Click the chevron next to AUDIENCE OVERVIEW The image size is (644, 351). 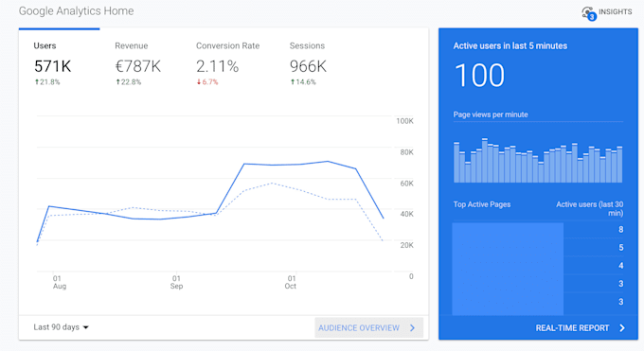tap(412, 327)
